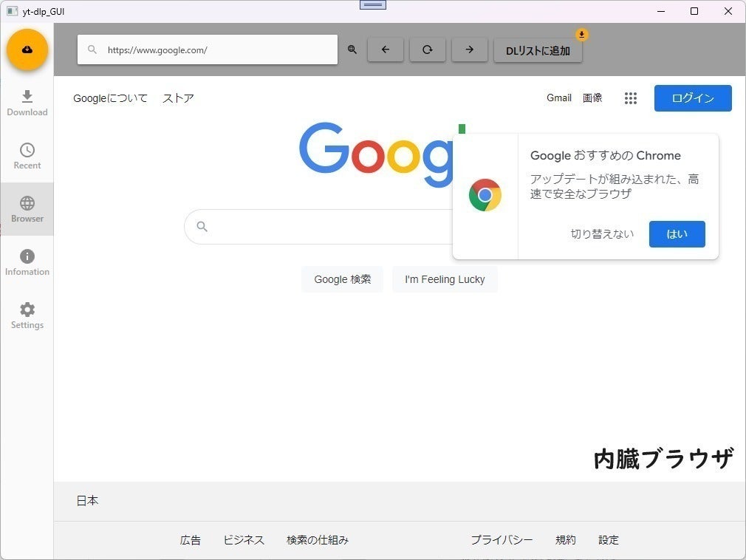Image resolution: width=746 pixels, height=560 pixels.
Task: Open the Gmail link at top right
Action: [559, 98]
